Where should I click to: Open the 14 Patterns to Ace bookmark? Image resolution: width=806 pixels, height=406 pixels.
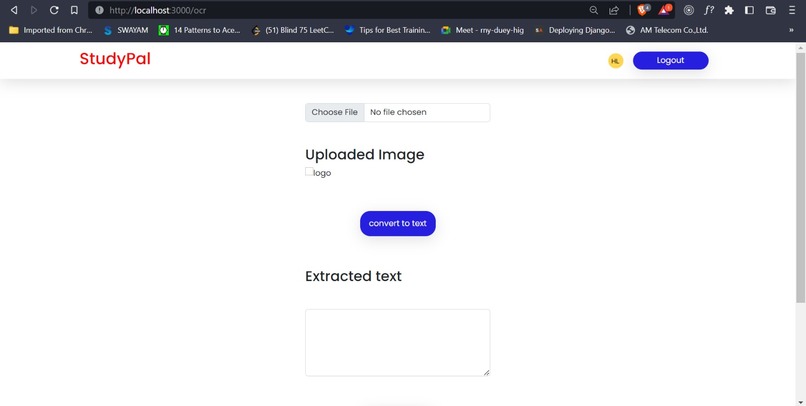(199, 30)
